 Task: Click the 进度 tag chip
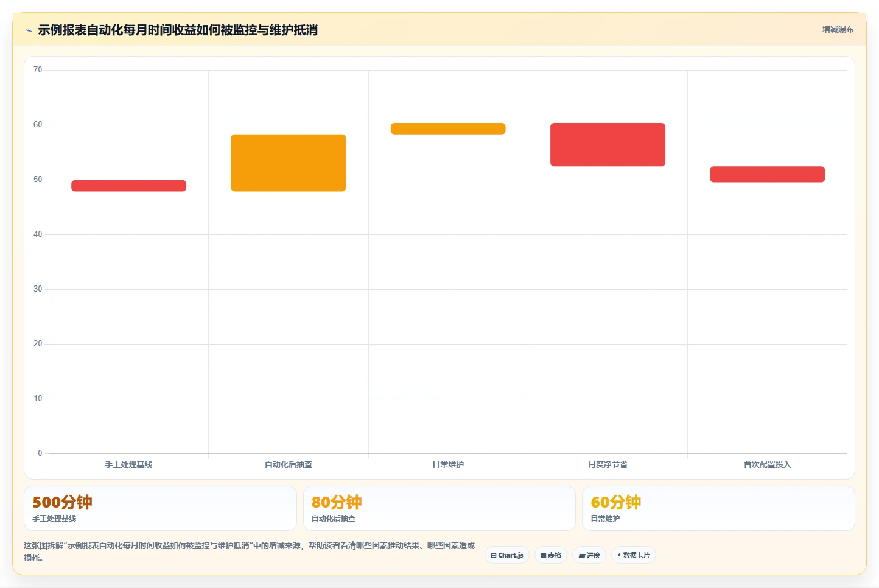(x=589, y=555)
